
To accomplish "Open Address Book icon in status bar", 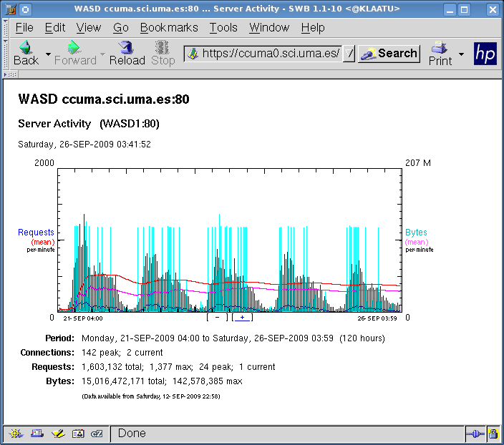I will 78,434.
